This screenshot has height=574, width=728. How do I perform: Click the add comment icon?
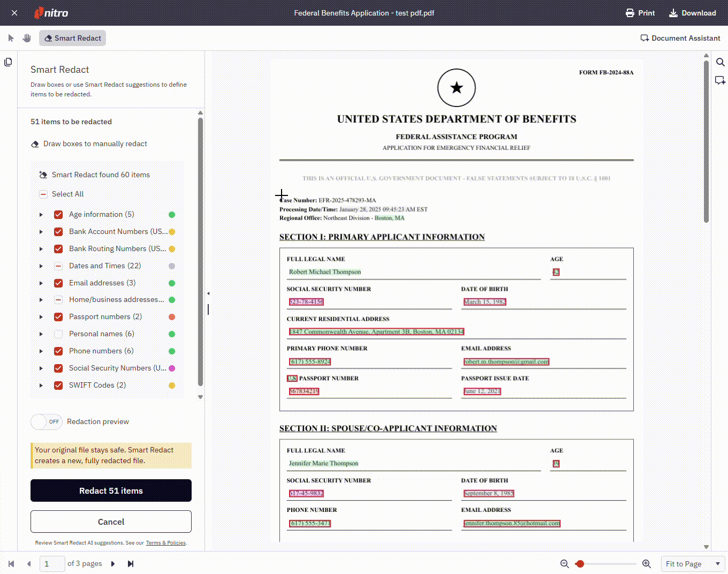click(x=721, y=80)
